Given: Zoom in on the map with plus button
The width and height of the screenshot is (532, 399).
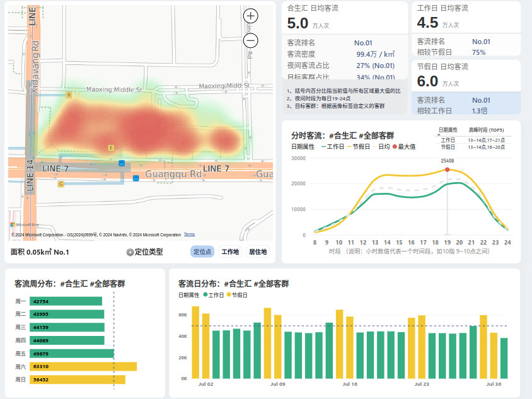Looking at the screenshot, I should click(251, 16).
